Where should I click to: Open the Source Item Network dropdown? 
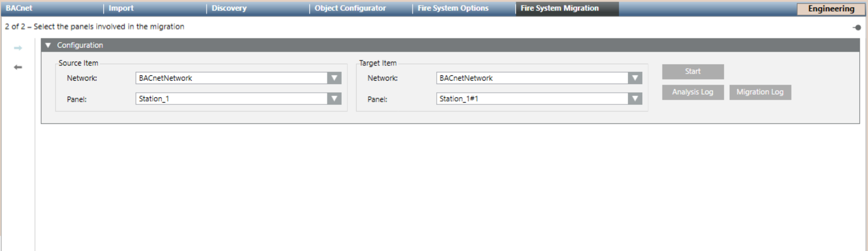coord(334,78)
